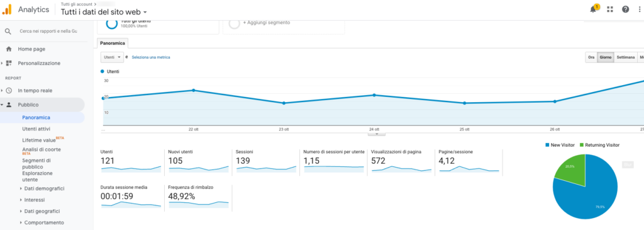Click the chart collapse arrow below the graph
Viewport: 644px width, 230px height.
tap(377, 134)
